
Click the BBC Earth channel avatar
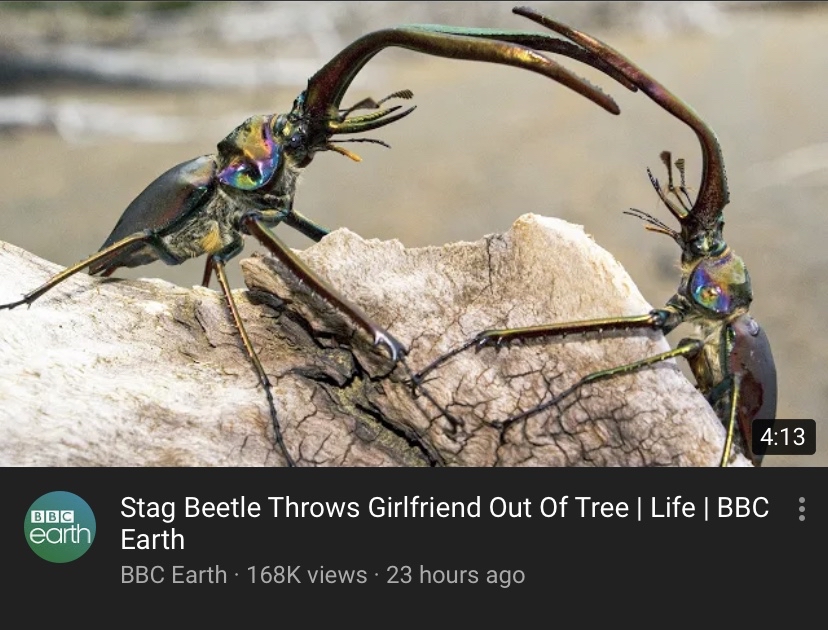click(x=60, y=526)
